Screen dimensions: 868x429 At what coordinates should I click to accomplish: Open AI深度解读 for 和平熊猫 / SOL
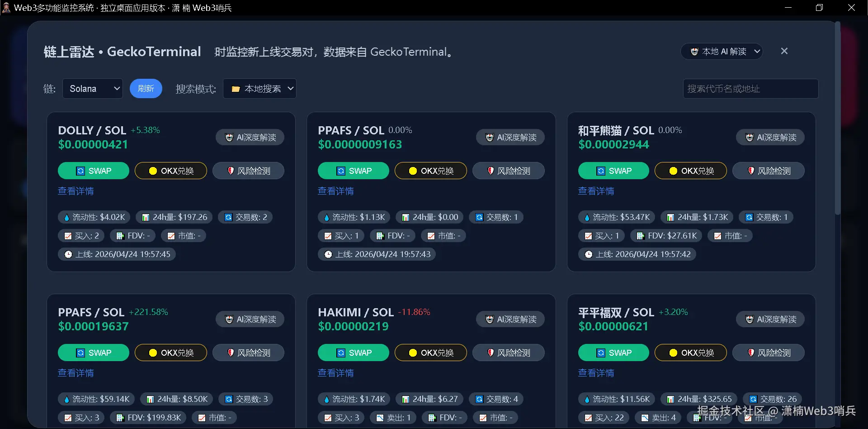[x=770, y=138]
